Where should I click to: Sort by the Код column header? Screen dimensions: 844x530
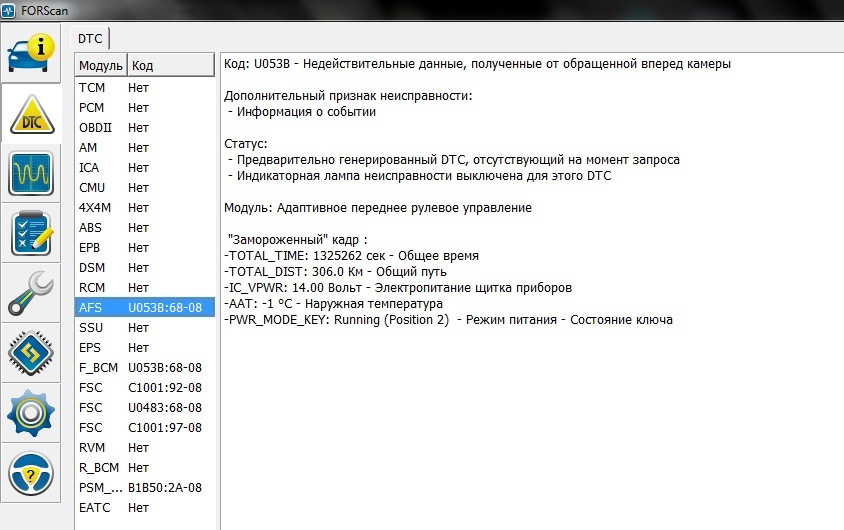click(x=171, y=66)
